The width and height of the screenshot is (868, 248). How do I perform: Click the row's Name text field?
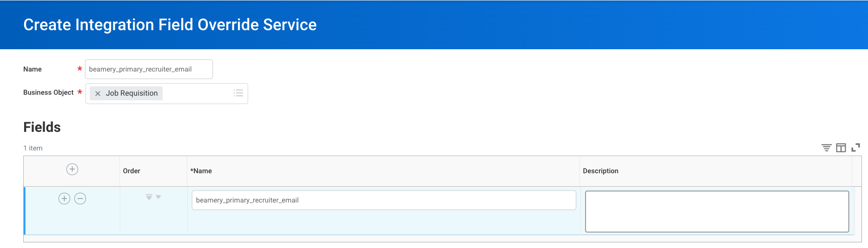(x=384, y=200)
